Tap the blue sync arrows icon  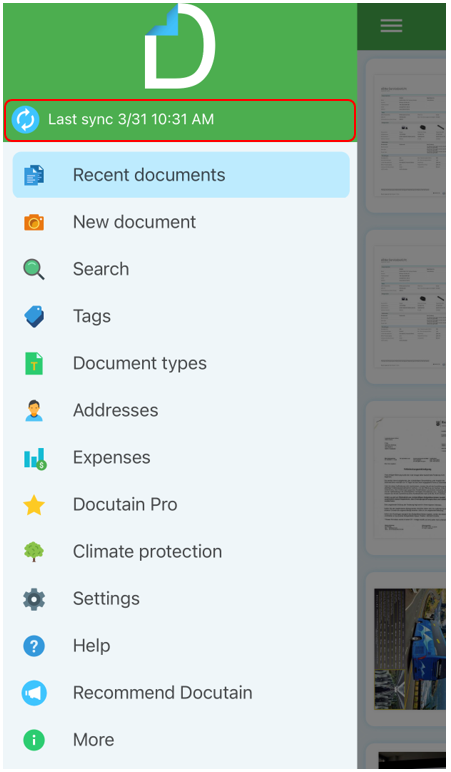pyautogui.click(x=26, y=120)
